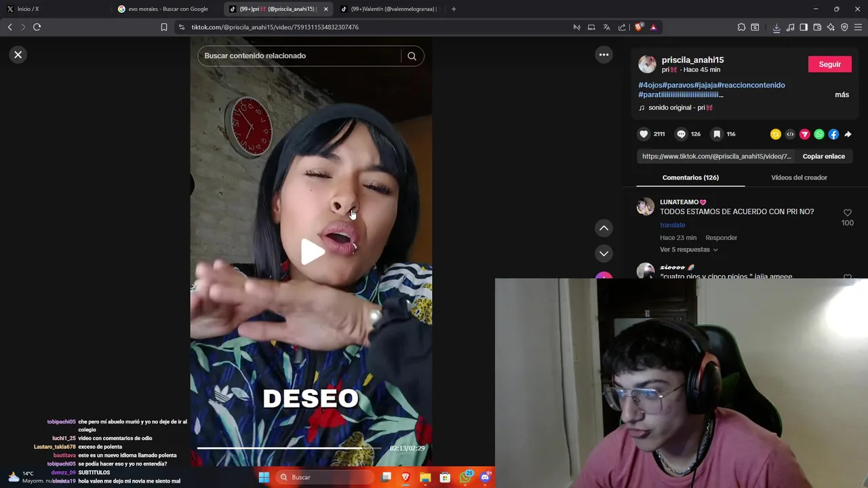Screen dimensions: 868x488
Task: Click the taskbar Buscar search box
Action: click(325, 477)
